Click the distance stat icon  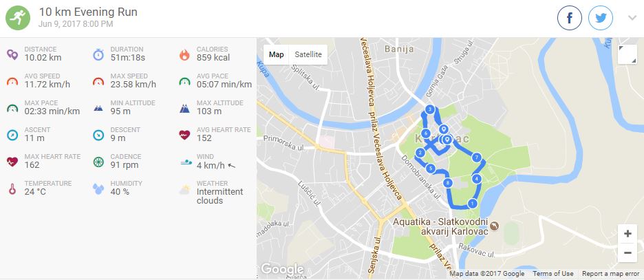click(12, 54)
